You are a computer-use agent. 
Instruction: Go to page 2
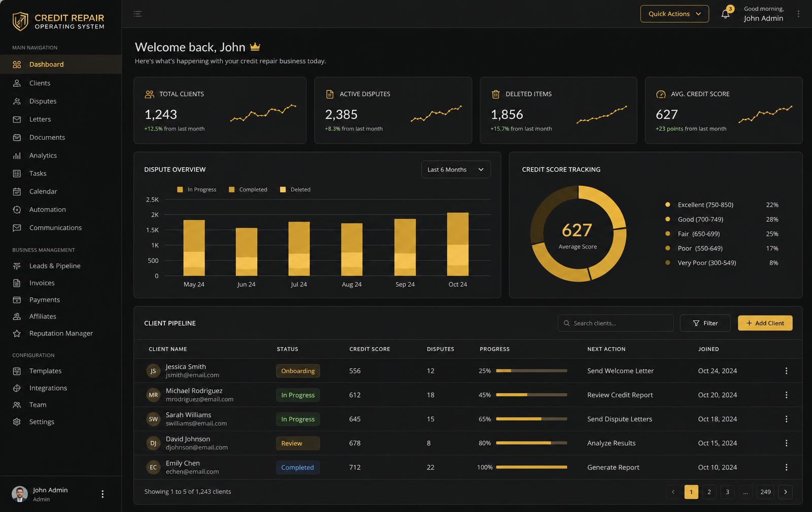pyautogui.click(x=709, y=492)
